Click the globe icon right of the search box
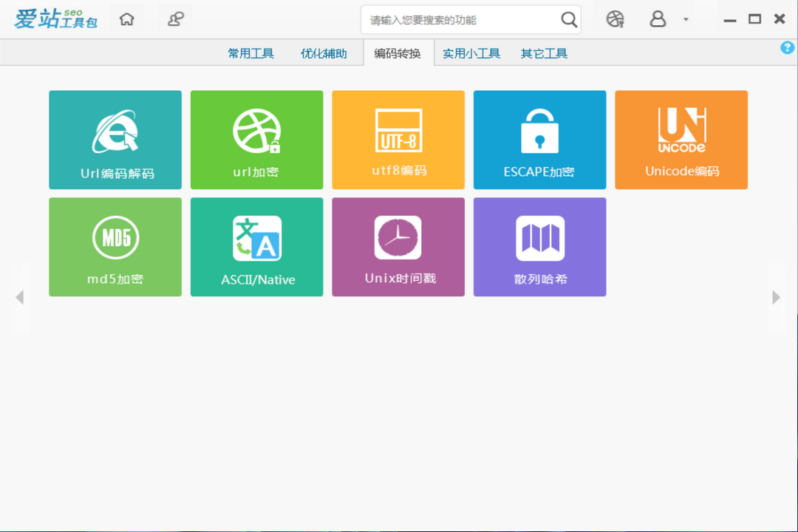Screen dimensions: 798x532 click(614, 19)
